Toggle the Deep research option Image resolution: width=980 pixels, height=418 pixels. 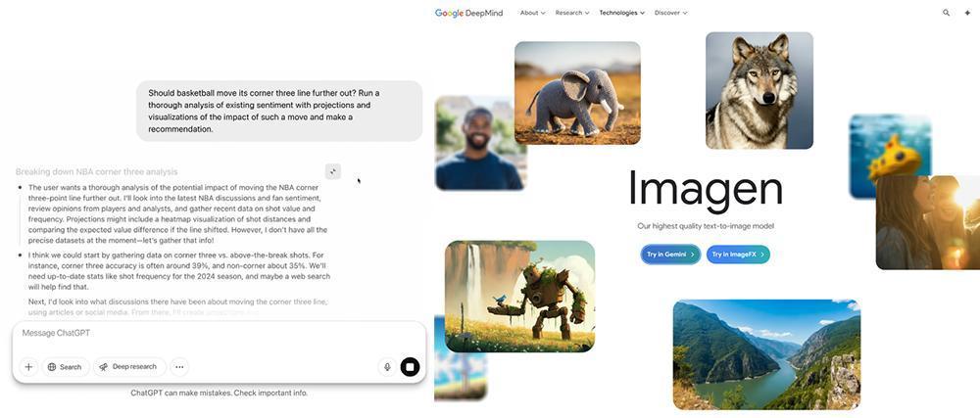click(130, 367)
